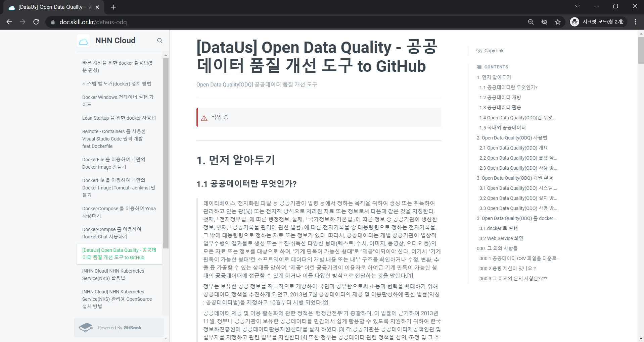Open the Tomcat+Jenkins Docker Image page
This screenshot has width=644, height=342.
click(x=119, y=187)
